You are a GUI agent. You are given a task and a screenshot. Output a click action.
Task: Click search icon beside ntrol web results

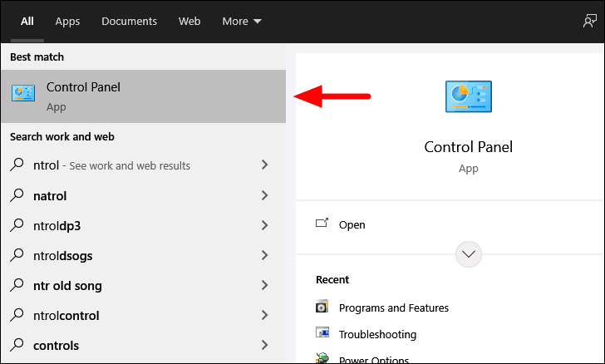(17, 165)
